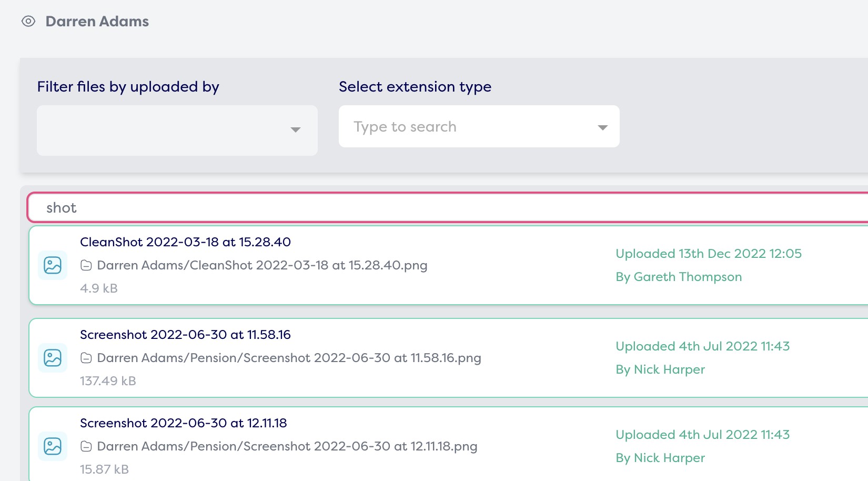Open the Filter files by uploaded by dropdown
Viewport: 868px width, 481px height.
pyautogui.click(x=163, y=130)
